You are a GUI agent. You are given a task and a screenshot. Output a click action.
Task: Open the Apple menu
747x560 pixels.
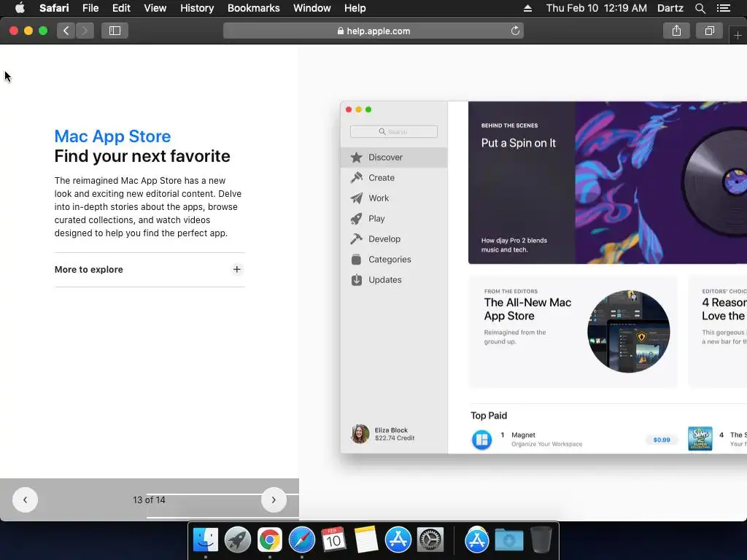point(20,8)
